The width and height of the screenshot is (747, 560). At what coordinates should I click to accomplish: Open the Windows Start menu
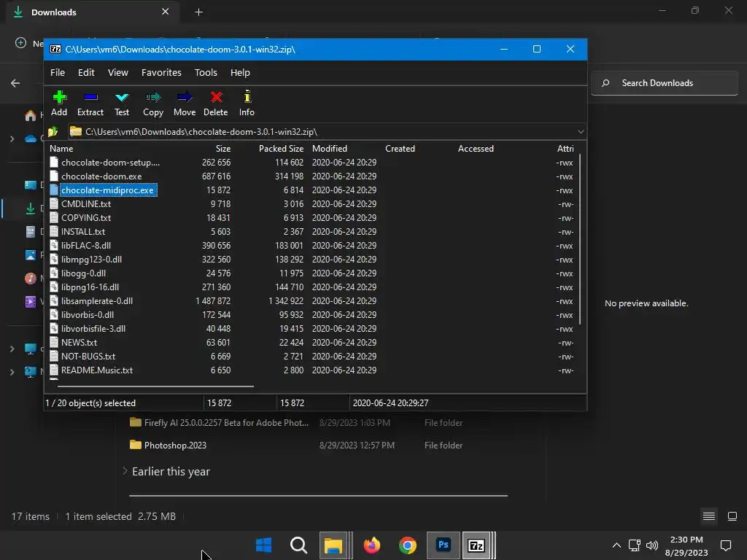coord(263,545)
